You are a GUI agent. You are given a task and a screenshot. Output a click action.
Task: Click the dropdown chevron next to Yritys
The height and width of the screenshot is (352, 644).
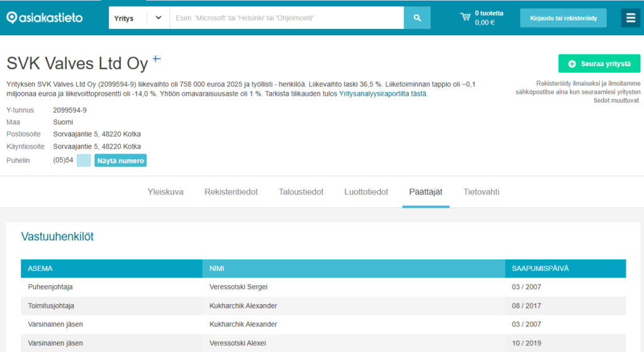click(158, 18)
